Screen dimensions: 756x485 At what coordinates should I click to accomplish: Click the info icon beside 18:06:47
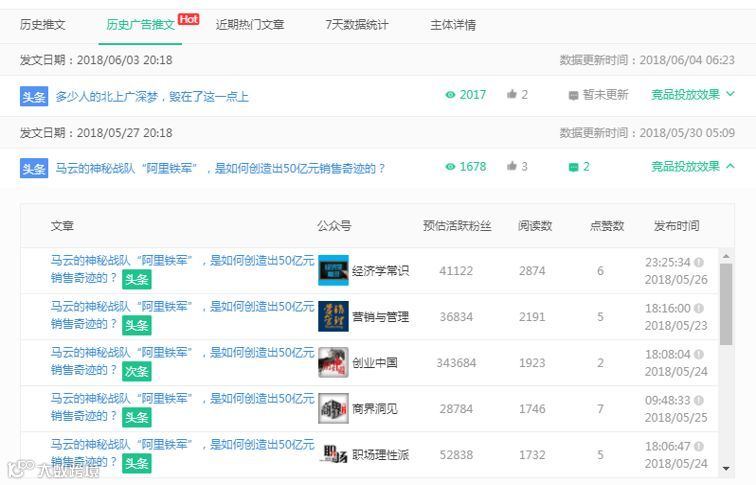pos(699,446)
